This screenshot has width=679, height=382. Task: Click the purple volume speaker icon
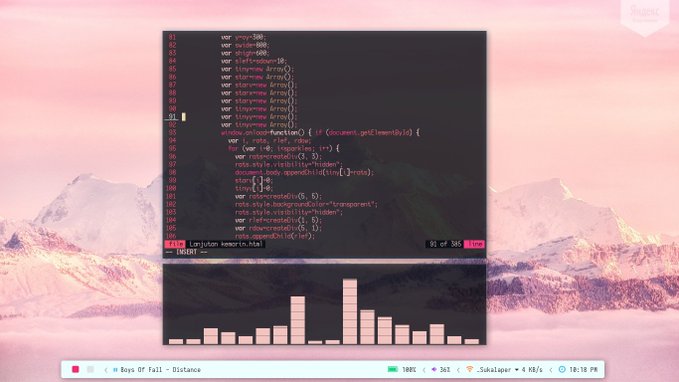point(434,369)
